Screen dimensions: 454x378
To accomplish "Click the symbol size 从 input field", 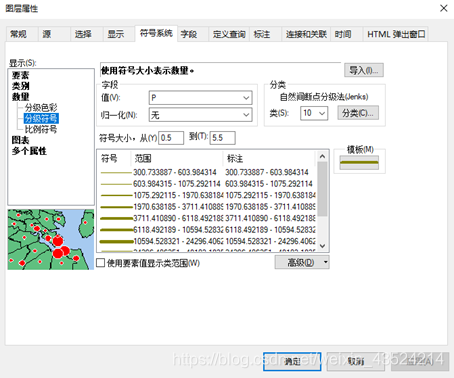I will coord(171,138).
